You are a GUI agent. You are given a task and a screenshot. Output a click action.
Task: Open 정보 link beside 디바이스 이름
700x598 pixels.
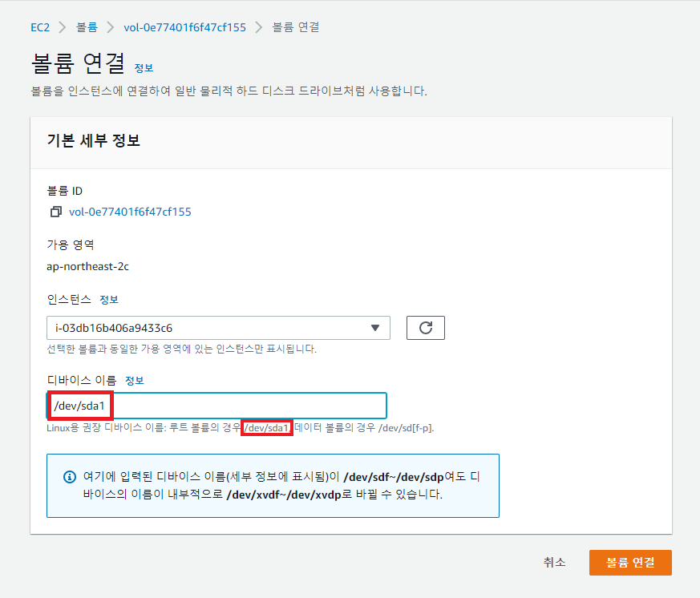(135, 381)
